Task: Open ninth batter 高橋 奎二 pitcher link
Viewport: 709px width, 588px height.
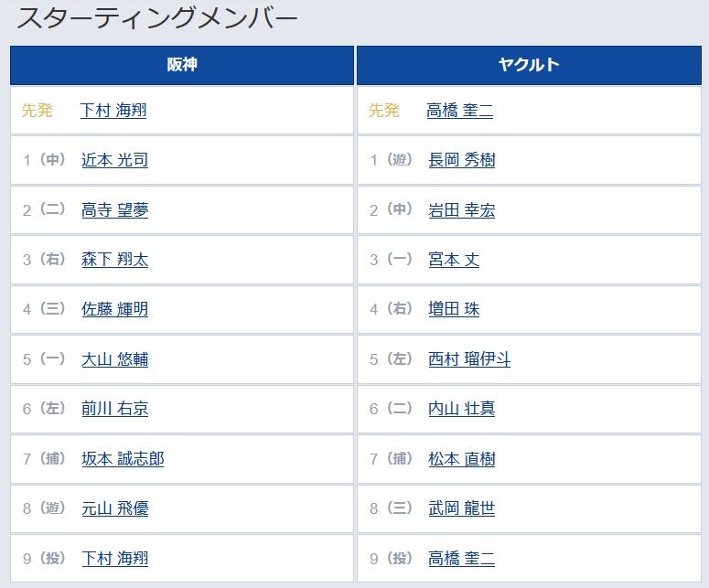Action: coord(462,559)
